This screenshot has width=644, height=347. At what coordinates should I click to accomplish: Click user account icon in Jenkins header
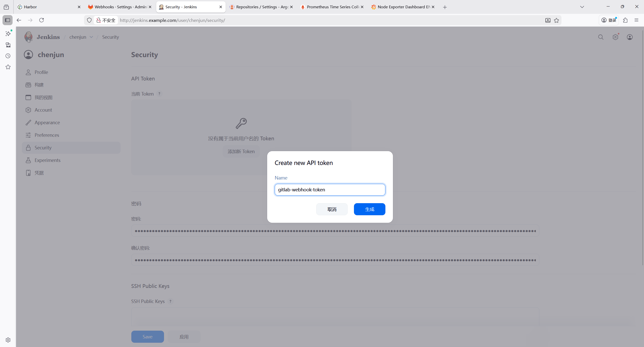pyautogui.click(x=630, y=37)
